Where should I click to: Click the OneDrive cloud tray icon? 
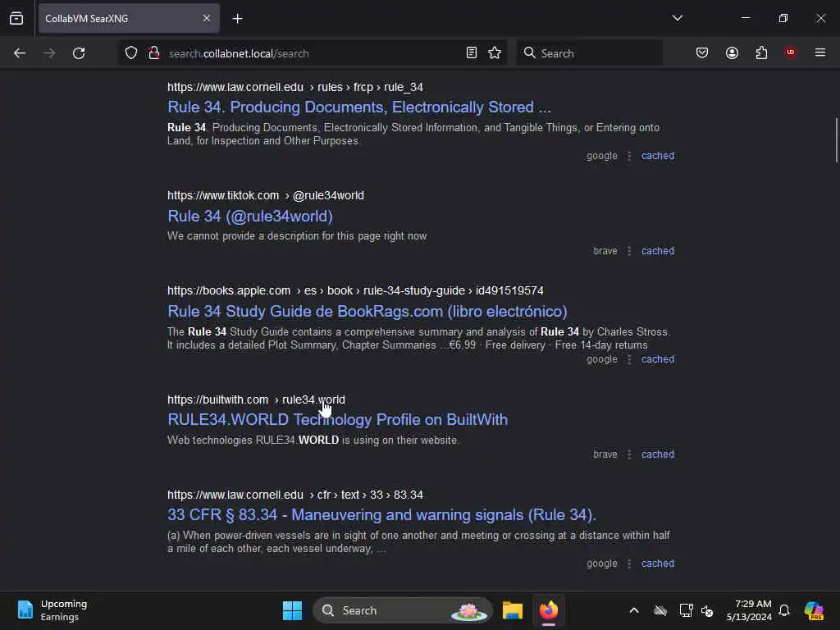click(660, 610)
